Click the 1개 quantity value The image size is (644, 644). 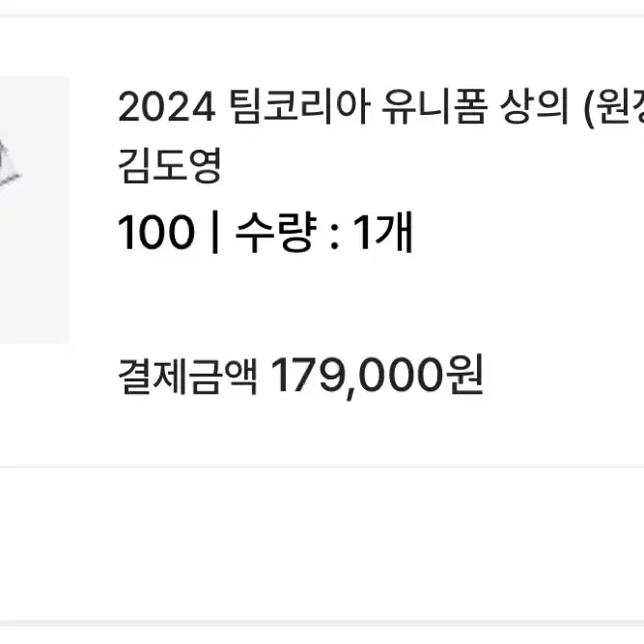(x=382, y=232)
